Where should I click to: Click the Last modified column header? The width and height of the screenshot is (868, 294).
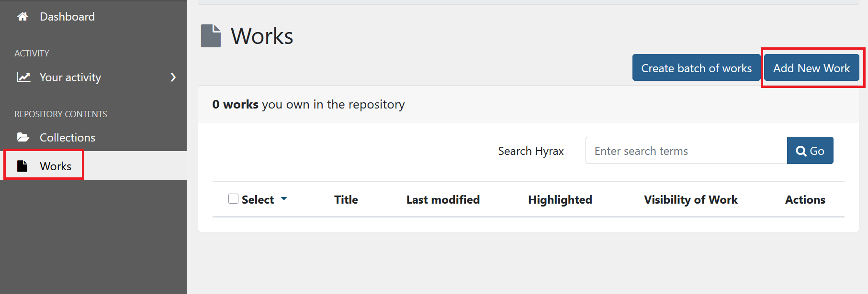[x=443, y=200]
